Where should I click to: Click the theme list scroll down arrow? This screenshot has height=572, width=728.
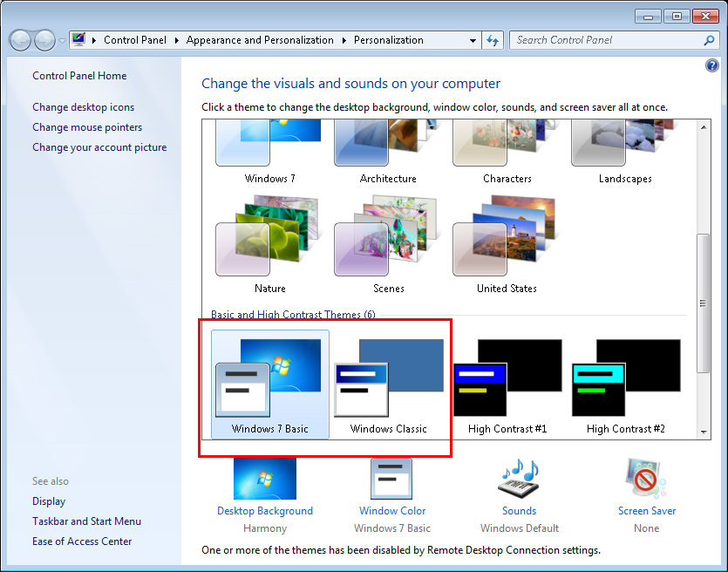(x=704, y=431)
